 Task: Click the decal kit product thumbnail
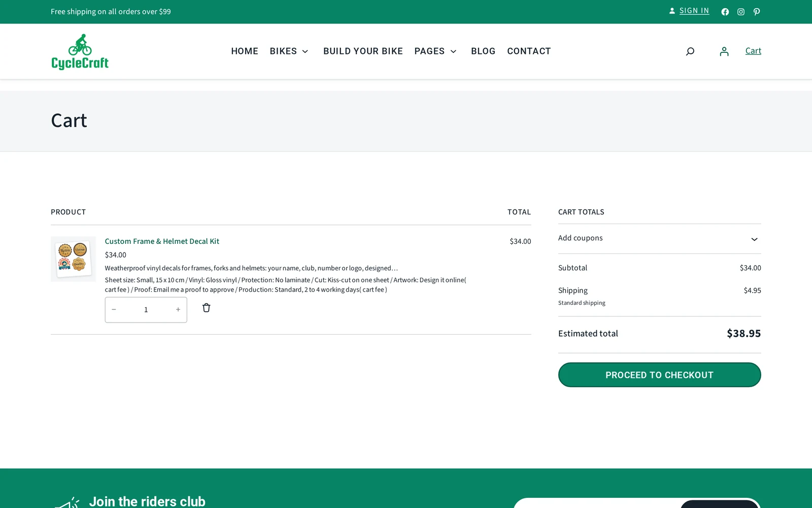tap(73, 259)
